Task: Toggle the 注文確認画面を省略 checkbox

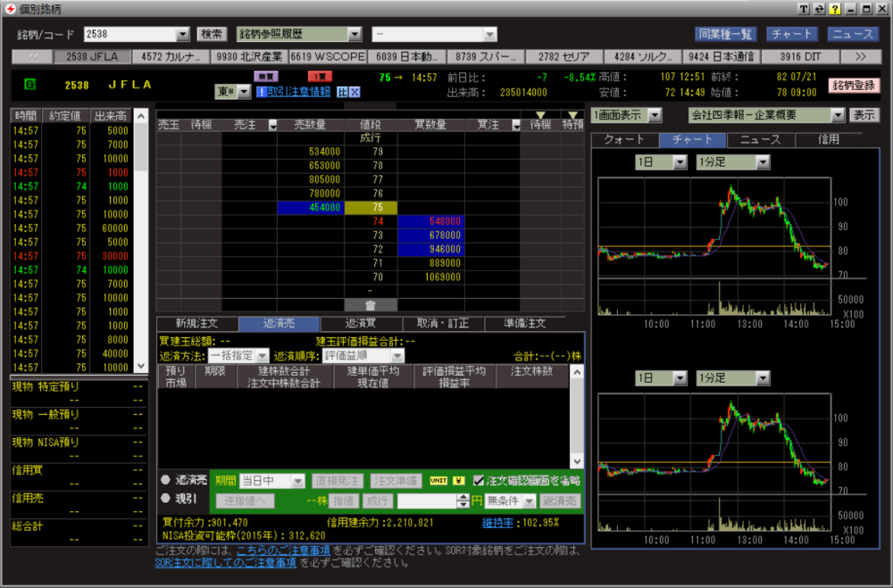Action: click(480, 480)
